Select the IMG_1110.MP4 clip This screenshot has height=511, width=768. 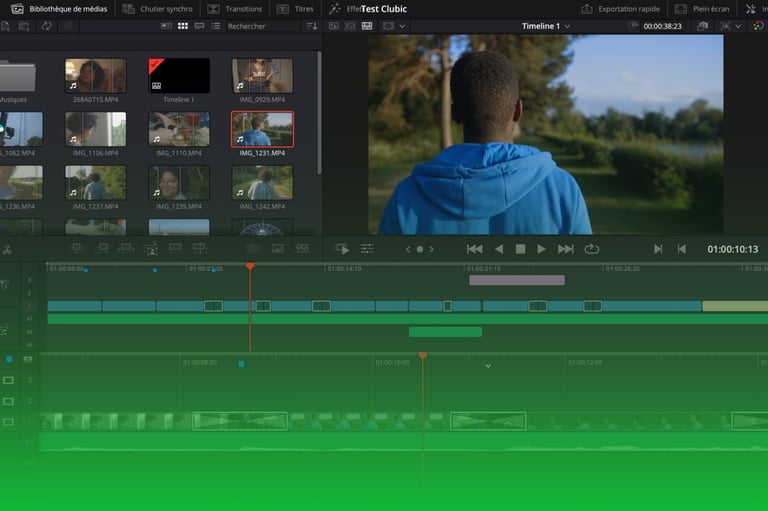(x=179, y=129)
